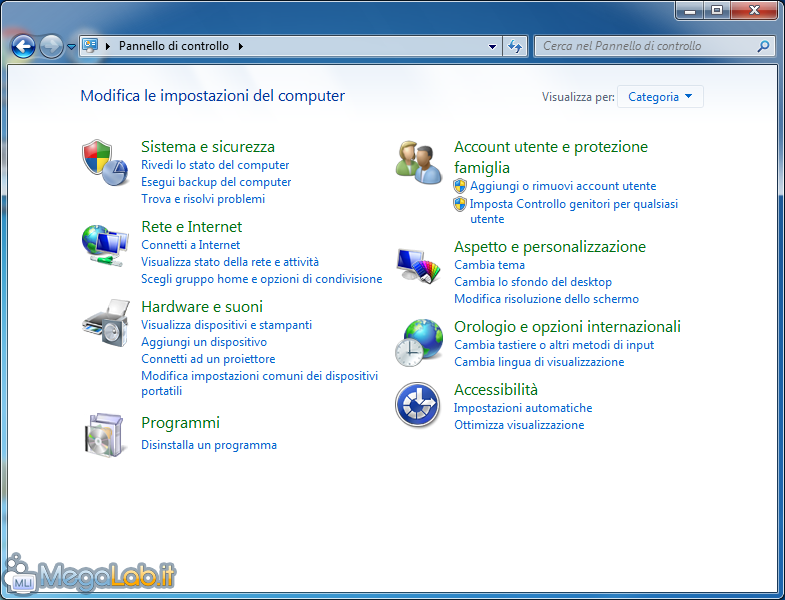Go back with the blue Back arrow
This screenshot has width=785, height=600.
(x=23, y=47)
